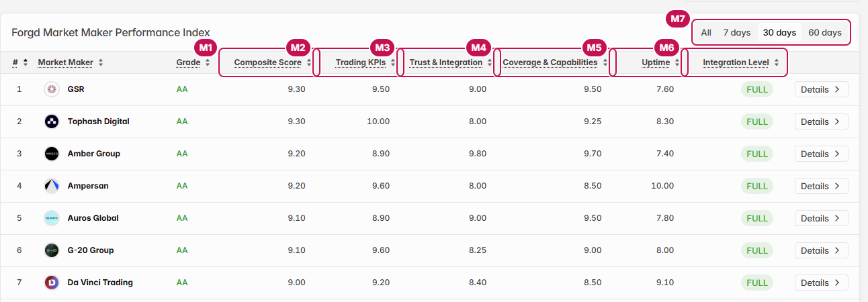This screenshot has width=868, height=302.
Task: Click G-20 Group's 8.25 Trust score
Action: 478,250
